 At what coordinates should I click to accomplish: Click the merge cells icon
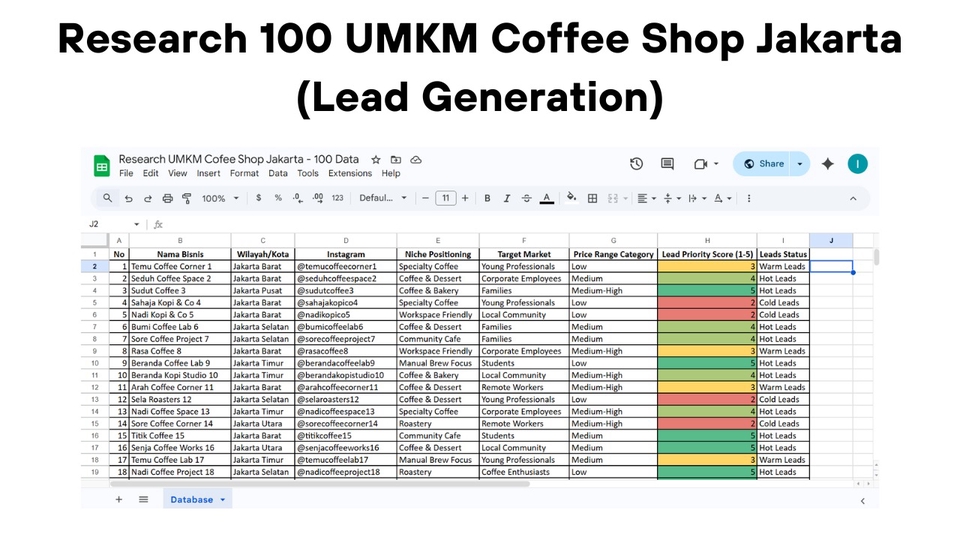[x=613, y=198]
